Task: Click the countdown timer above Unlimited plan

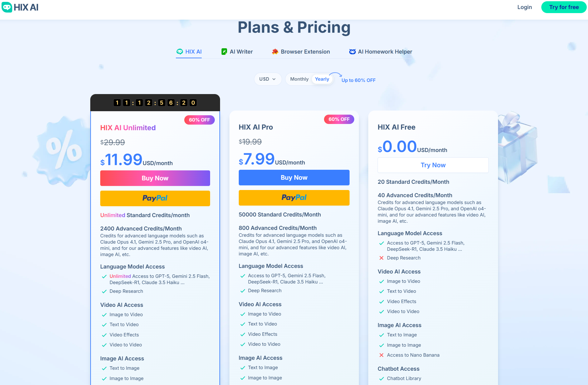Action: (155, 102)
